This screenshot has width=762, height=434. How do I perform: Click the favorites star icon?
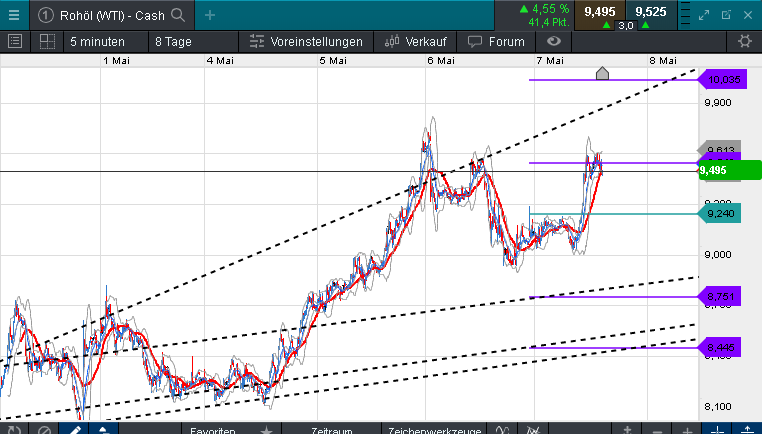tap(266, 430)
